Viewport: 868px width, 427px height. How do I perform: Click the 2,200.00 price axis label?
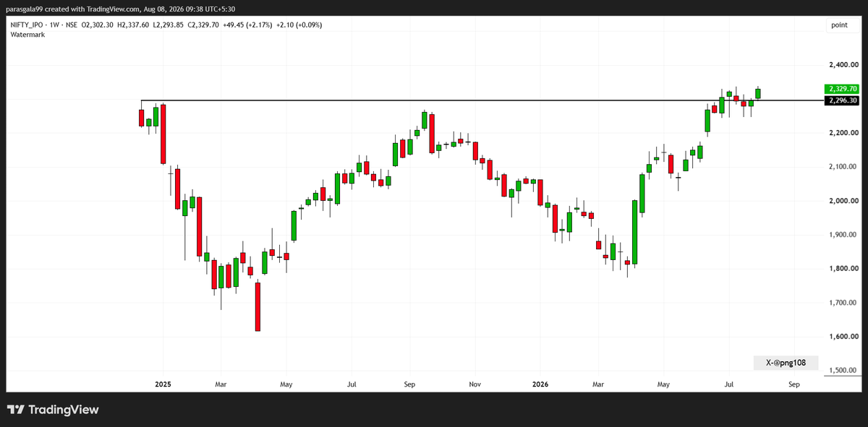(x=843, y=133)
